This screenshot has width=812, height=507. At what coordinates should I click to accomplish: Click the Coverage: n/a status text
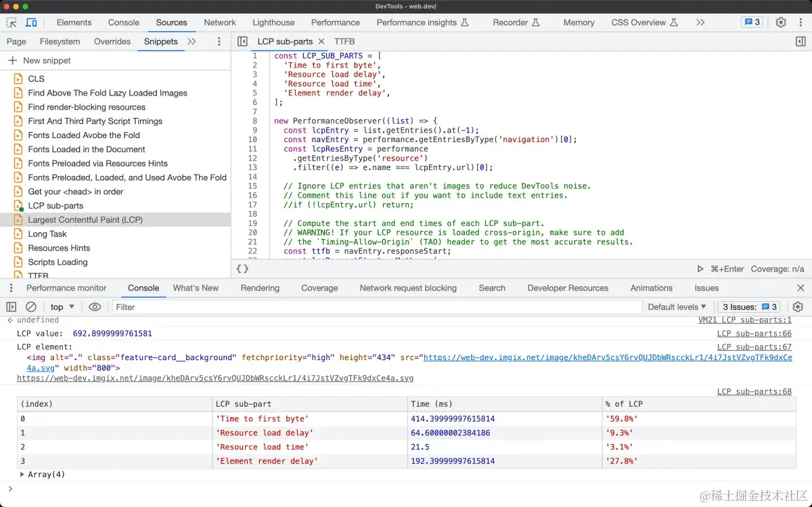pyautogui.click(x=777, y=269)
